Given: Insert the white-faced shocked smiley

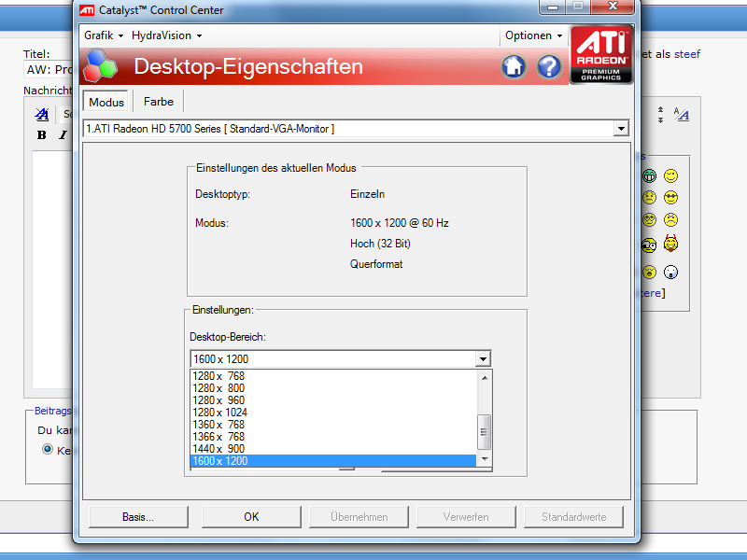Looking at the screenshot, I should point(670,272).
